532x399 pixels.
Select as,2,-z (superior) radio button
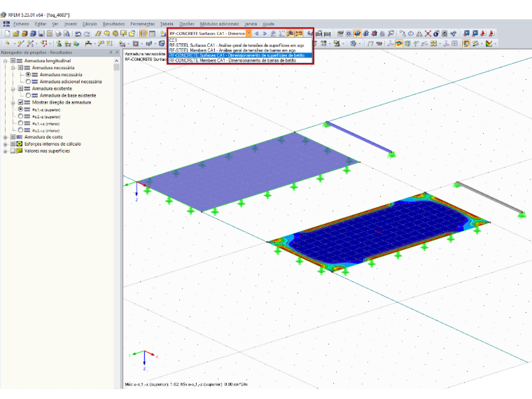[x=21, y=116]
